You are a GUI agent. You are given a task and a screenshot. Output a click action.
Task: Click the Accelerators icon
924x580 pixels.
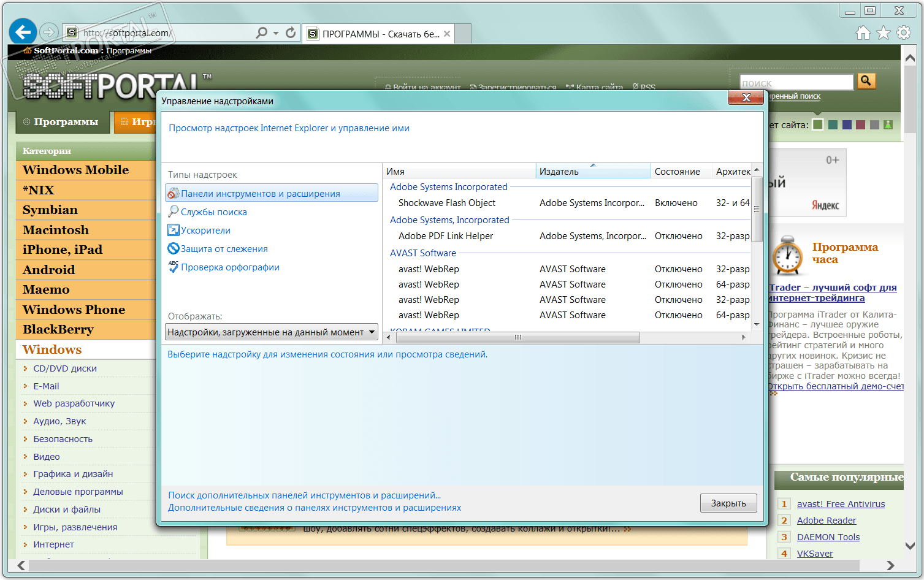point(174,231)
